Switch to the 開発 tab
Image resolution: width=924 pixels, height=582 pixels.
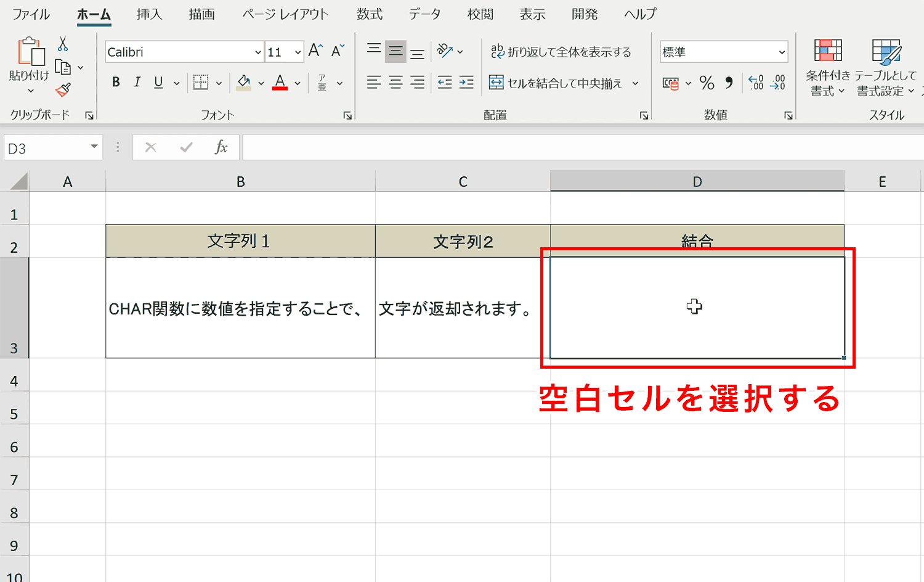click(x=585, y=14)
